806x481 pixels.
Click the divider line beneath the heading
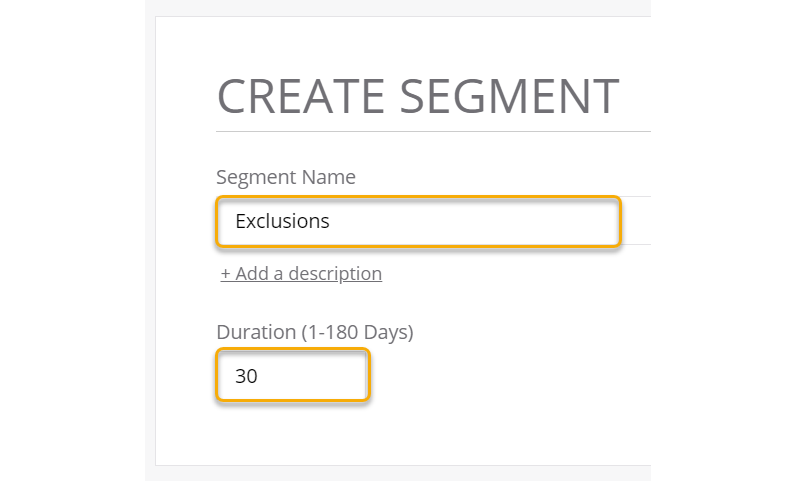(432, 131)
